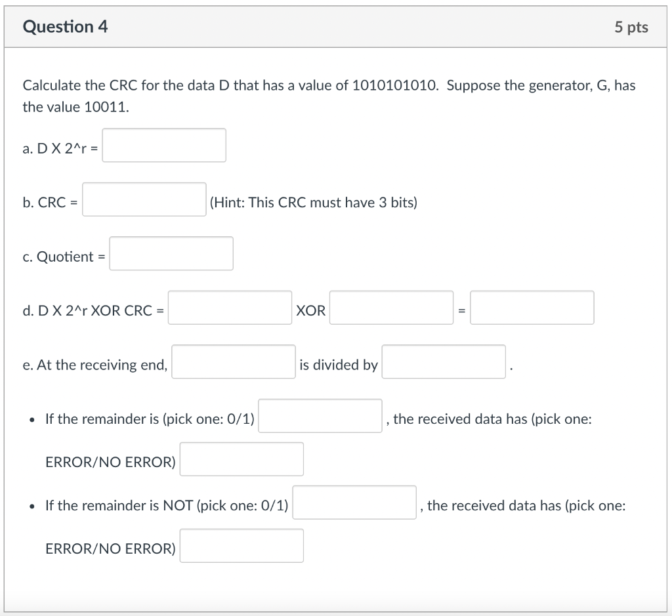Select the Quotient answer field

point(171,253)
